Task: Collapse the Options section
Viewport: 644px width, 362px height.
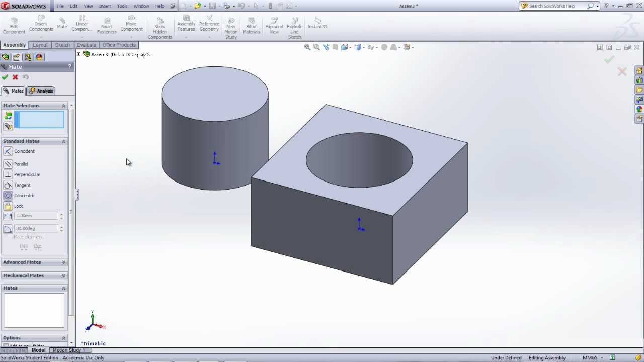Action: pyautogui.click(x=64, y=338)
